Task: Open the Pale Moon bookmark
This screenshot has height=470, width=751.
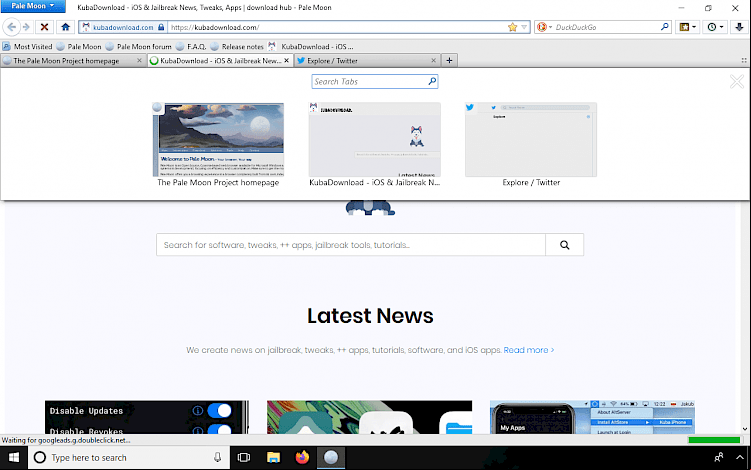Action: click(79, 46)
